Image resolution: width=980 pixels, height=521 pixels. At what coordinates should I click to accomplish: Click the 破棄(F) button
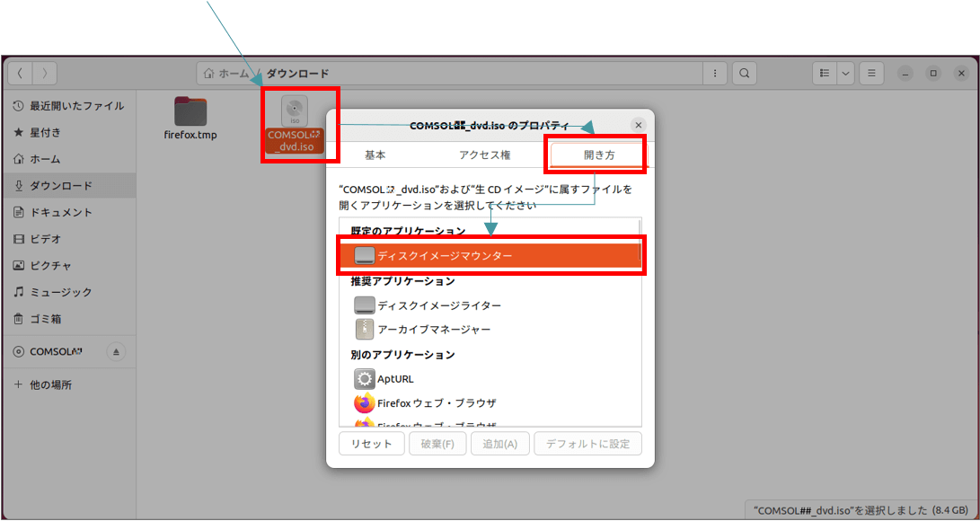437,444
